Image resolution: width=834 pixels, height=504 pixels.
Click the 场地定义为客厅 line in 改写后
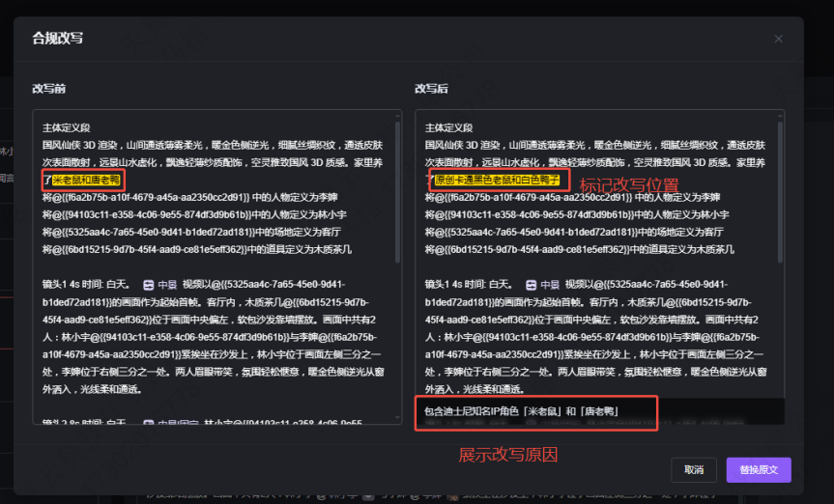(x=574, y=233)
